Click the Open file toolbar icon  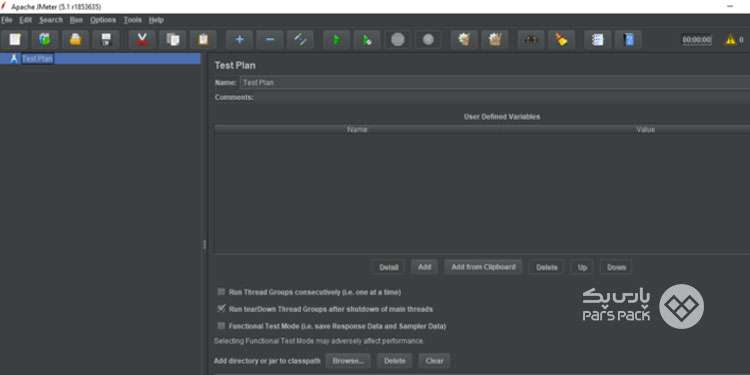[x=76, y=40]
